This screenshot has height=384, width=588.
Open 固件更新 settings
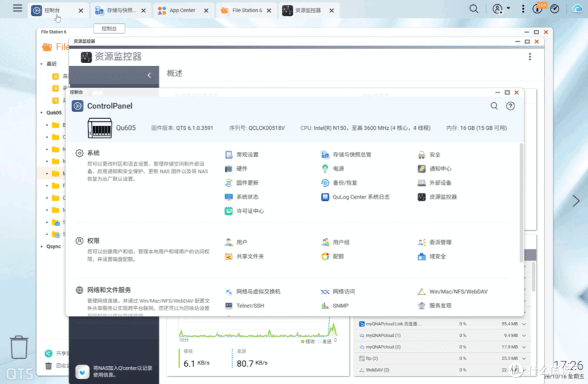pyautogui.click(x=242, y=183)
